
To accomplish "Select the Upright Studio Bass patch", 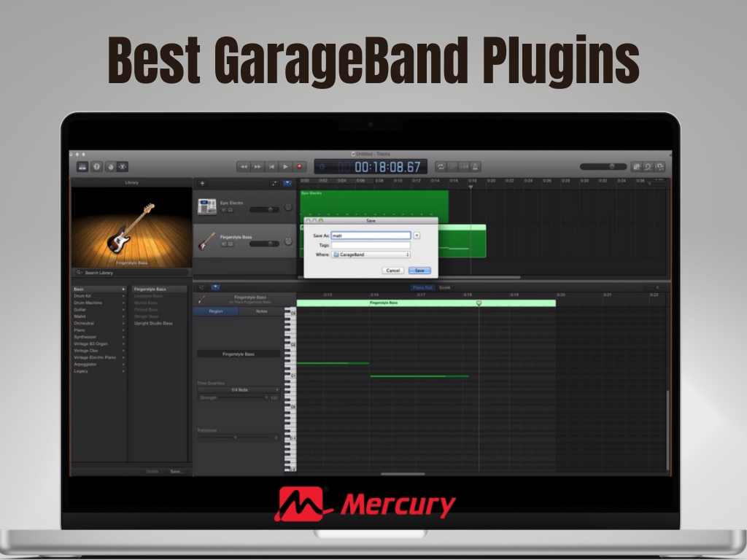I will click(159, 323).
